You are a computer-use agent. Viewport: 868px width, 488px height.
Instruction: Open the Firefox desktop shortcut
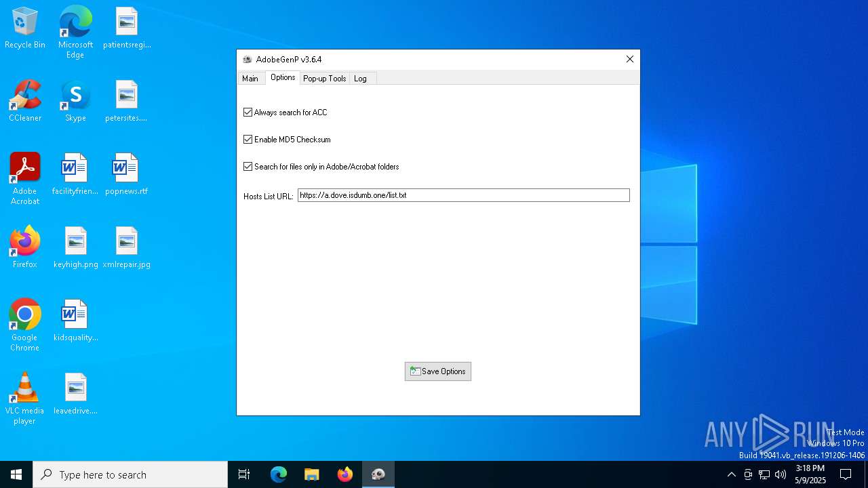25,247
